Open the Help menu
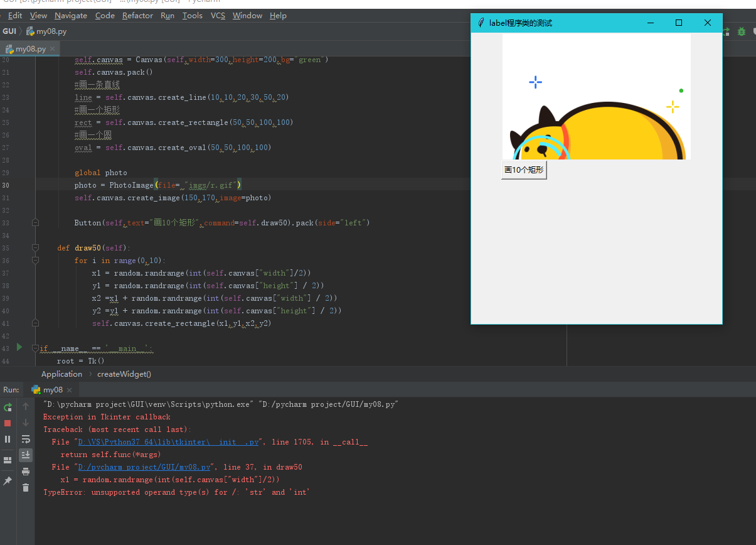Viewport: 756px width, 545px height. pos(278,16)
